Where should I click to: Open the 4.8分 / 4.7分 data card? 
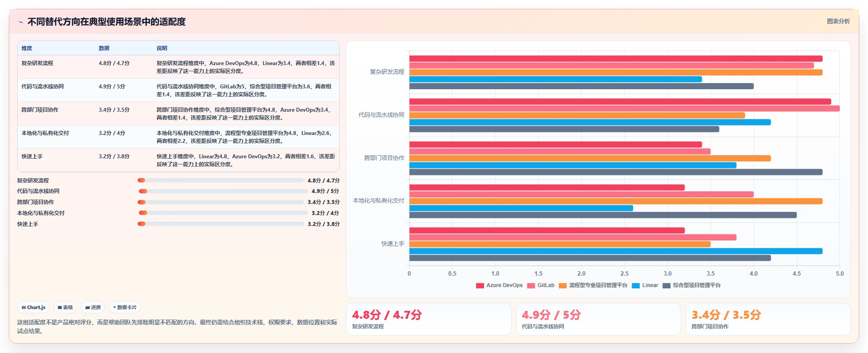(429, 319)
